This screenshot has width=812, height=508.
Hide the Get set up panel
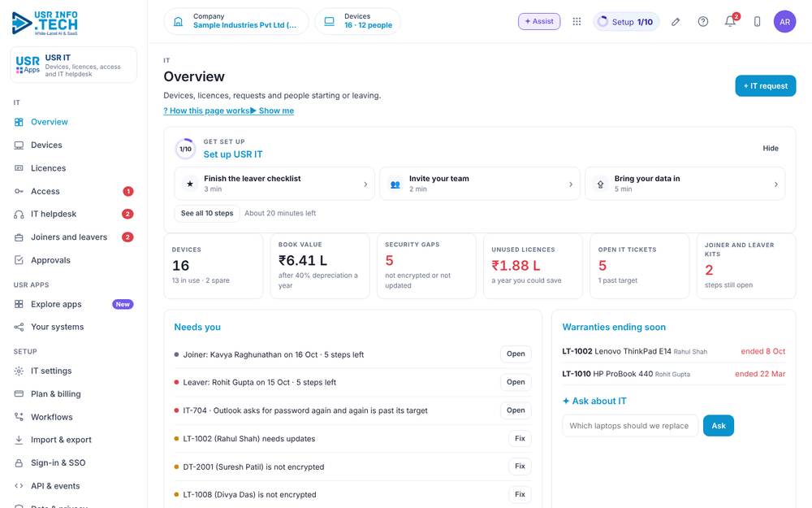coord(770,148)
